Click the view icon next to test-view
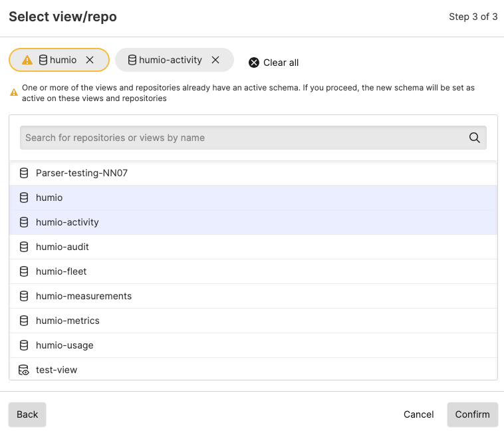 (x=24, y=370)
